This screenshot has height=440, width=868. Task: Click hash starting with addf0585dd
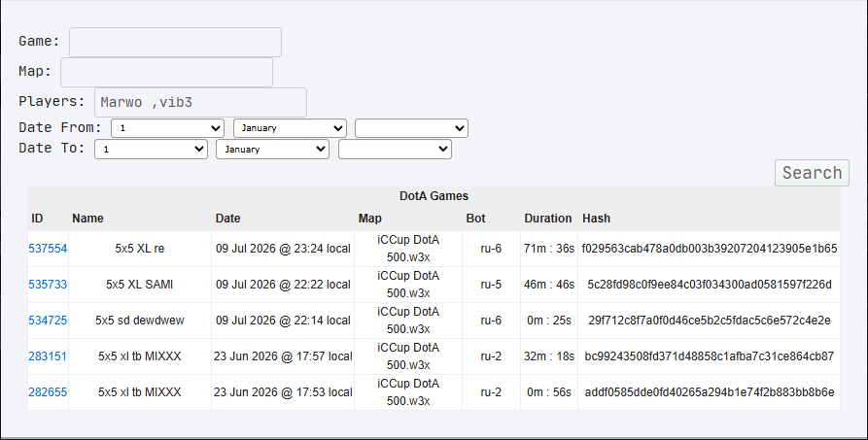(x=710, y=392)
